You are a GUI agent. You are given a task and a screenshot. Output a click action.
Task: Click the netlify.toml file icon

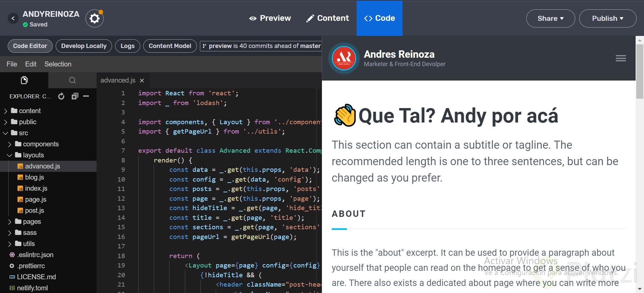click(12, 288)
